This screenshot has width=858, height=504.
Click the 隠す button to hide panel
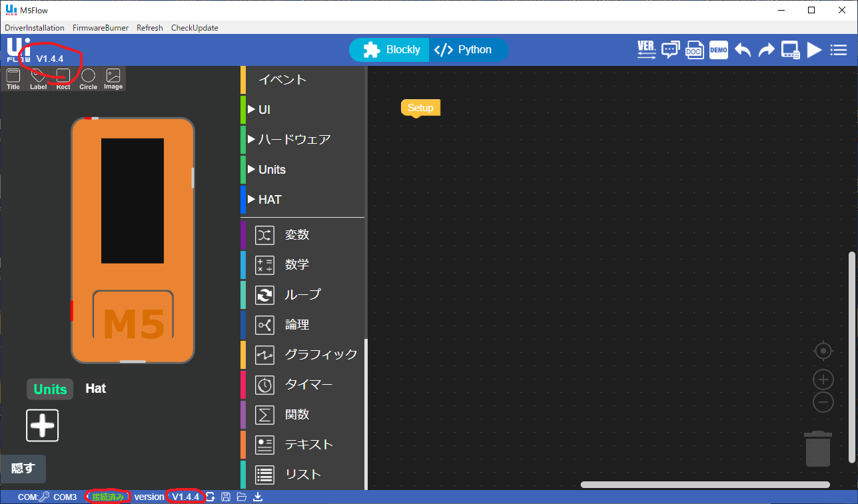(23, 469)
